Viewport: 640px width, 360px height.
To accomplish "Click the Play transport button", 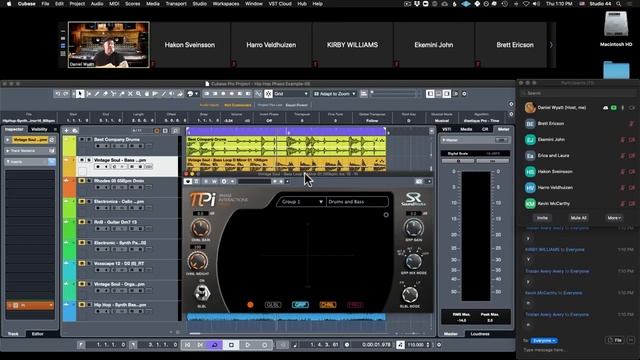I will pyautogui.click(x=247, y=345).
